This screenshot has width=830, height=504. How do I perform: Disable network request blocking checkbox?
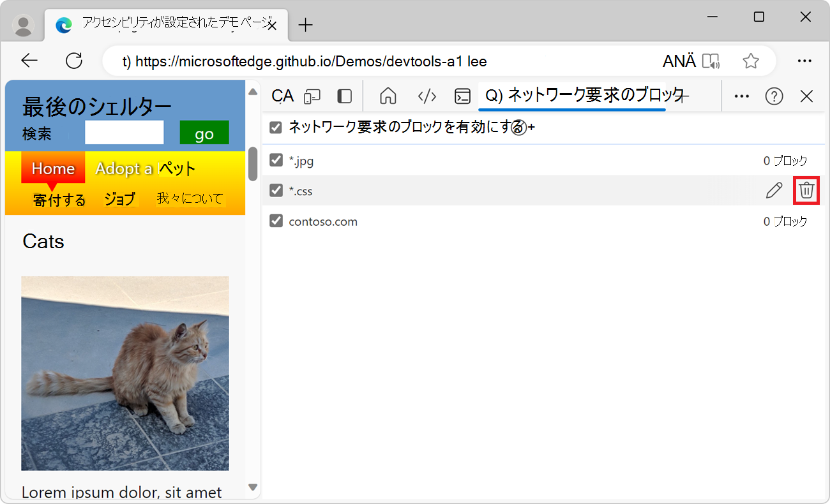tap(275, 127)
